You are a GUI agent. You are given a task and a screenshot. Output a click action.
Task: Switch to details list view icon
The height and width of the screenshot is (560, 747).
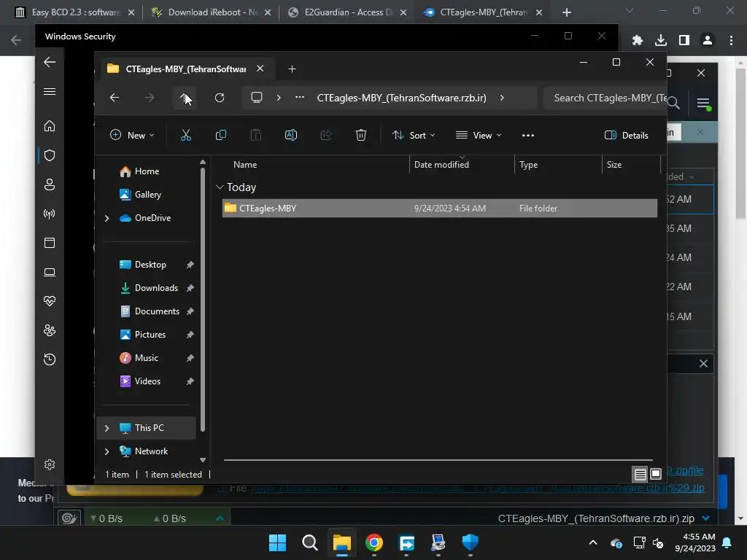(640, 474)
